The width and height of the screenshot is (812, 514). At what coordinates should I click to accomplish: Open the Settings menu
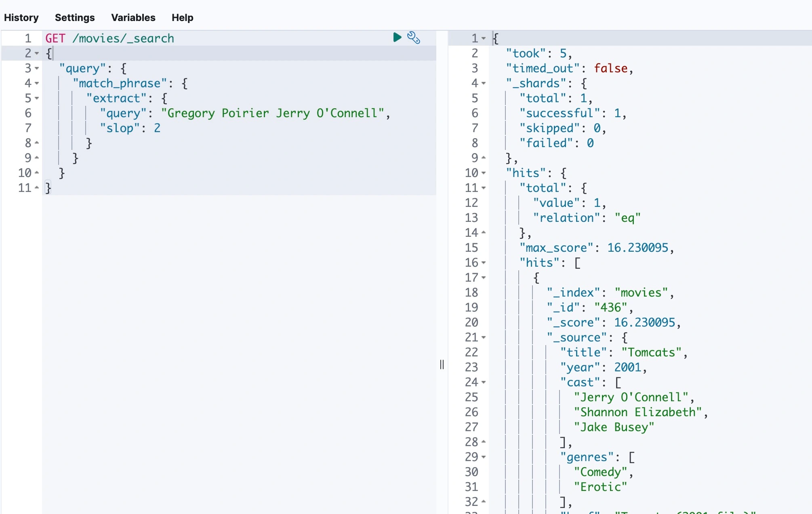[x=75, y=18]
